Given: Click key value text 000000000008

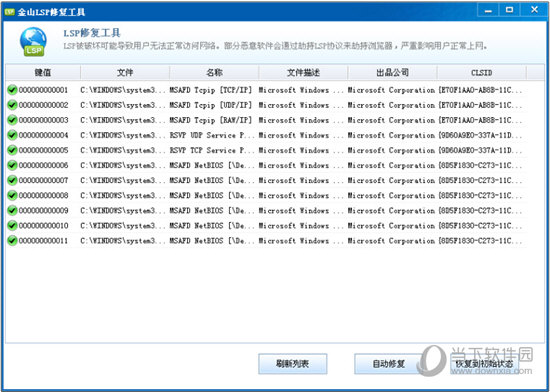Looking at the screenshot, I should tap(43, 196).
